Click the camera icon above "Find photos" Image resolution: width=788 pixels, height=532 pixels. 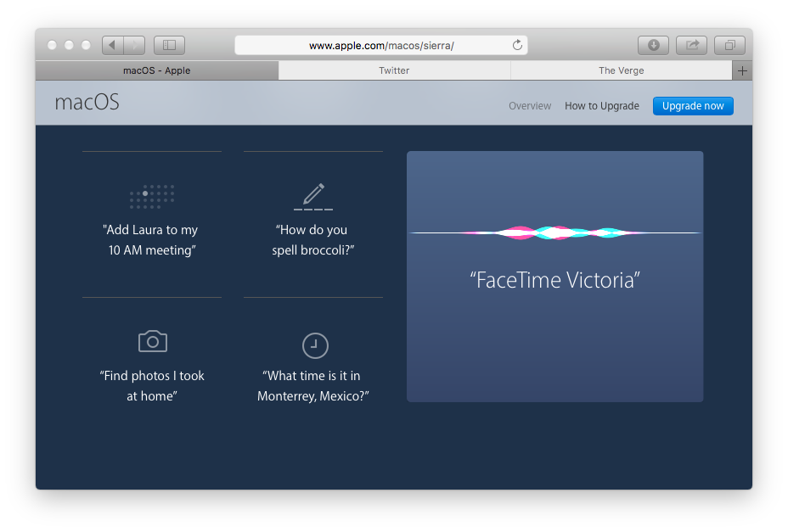coord(153,342)
